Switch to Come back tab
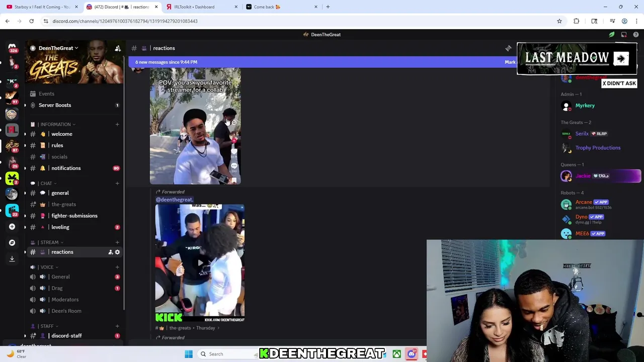 (x=281, y=7)
